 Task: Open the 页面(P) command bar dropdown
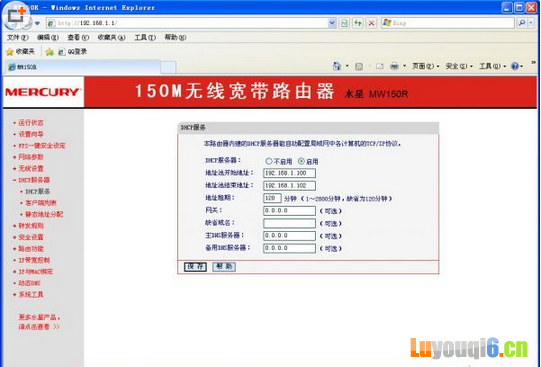425,66
